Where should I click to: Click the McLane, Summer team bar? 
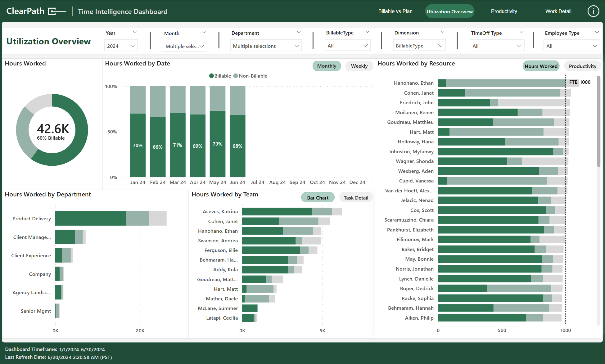(x=250, y=308)
